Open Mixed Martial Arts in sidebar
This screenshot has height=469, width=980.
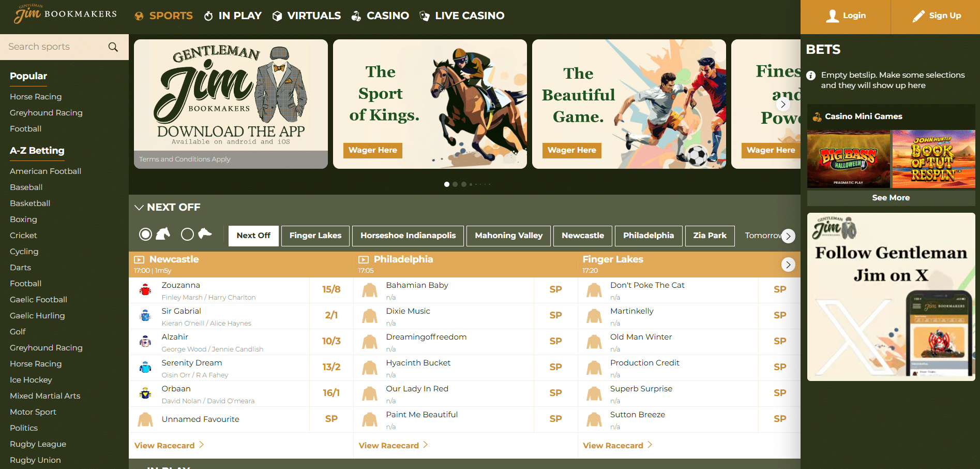click(45, 396)
